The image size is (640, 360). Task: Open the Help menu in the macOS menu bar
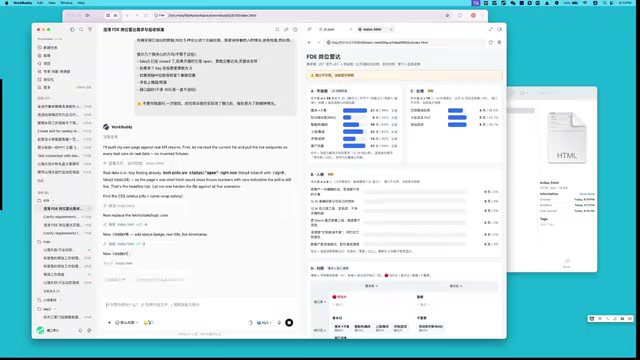[81, 2]
